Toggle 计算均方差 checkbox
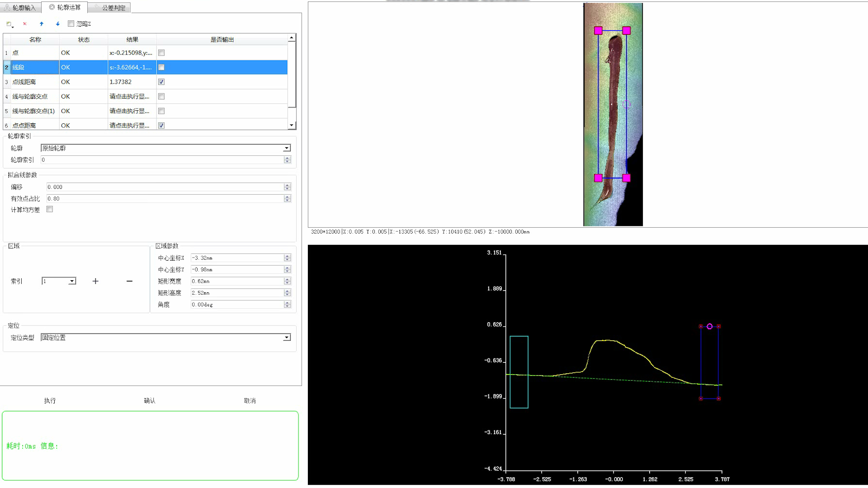This screenshot has height=488, width=868. click(50, 209)
